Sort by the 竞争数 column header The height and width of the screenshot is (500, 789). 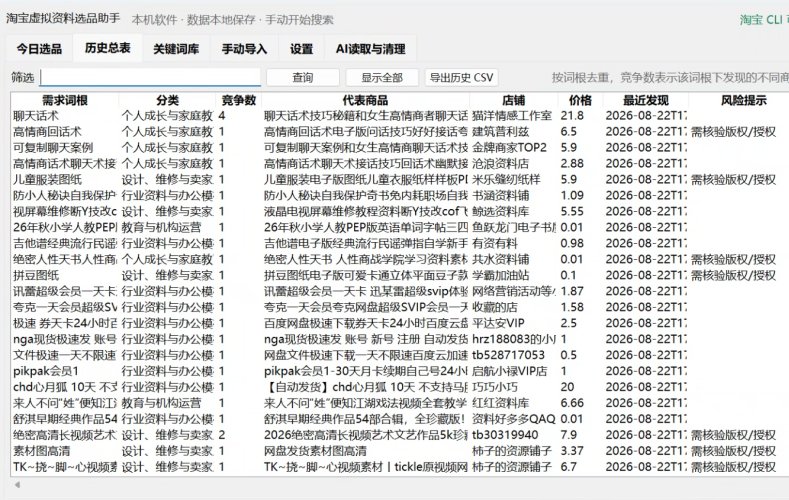coord(239,100)
